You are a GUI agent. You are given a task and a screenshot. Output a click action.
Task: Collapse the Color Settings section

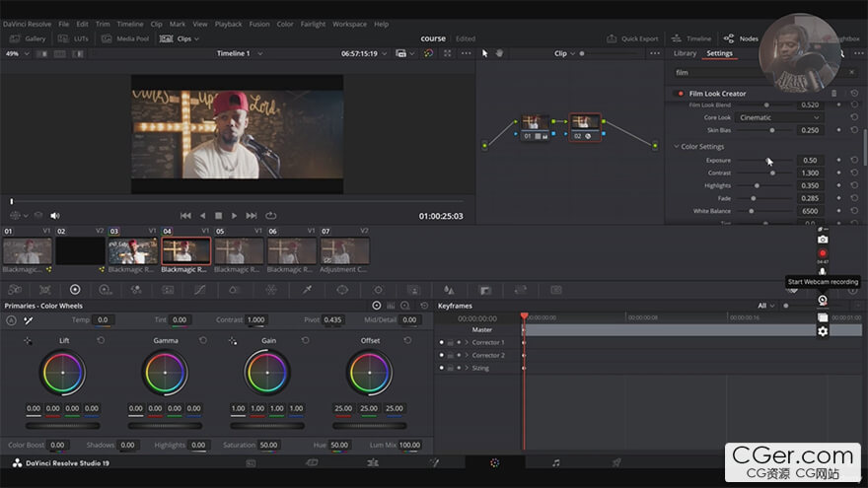676,147
